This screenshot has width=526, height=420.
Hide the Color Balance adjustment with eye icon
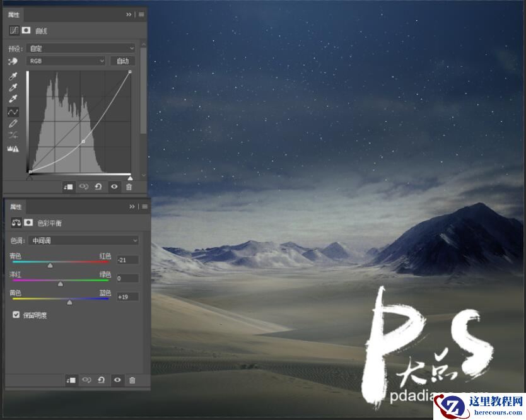pyautogui.click(x=117, y=380)
